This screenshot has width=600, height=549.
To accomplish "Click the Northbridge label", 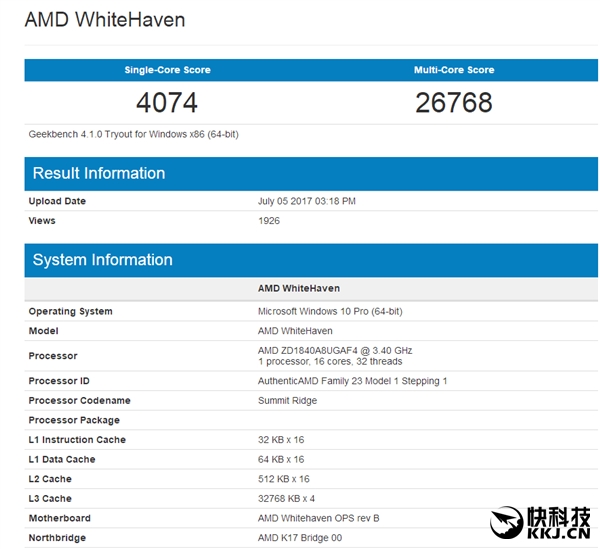I will [x=57, y=538].
